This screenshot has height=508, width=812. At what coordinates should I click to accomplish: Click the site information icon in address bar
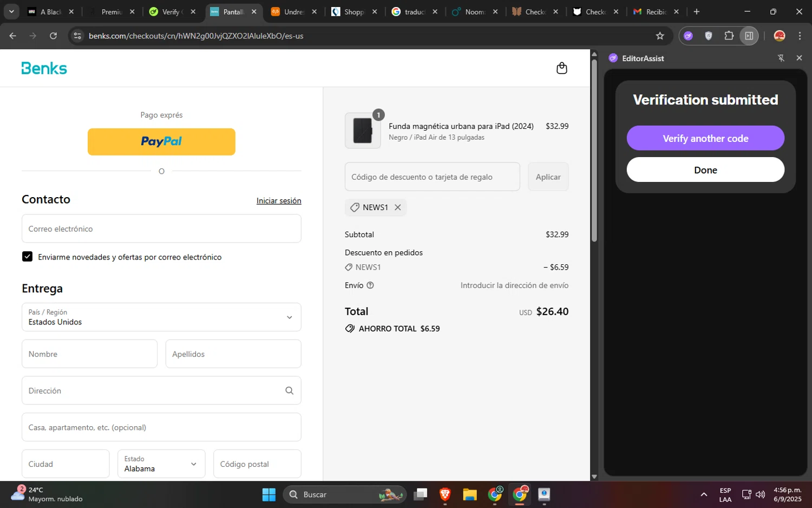(77, 36)
